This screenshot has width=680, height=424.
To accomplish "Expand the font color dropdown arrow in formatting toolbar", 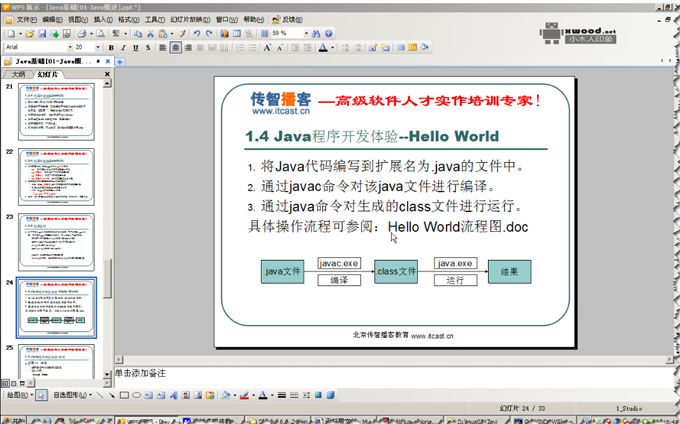I will pos(333,48).
